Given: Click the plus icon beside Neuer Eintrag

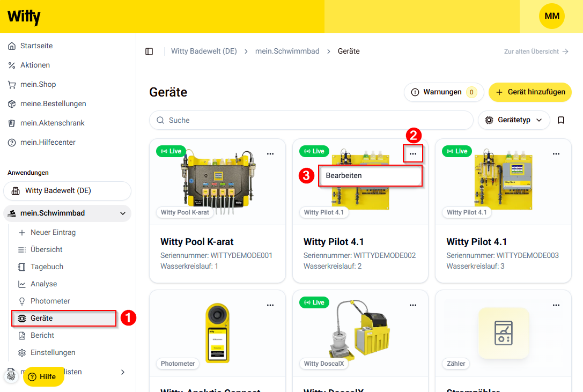Looking at the screenshot, I should pyautogui.click(x=22, y=233).
